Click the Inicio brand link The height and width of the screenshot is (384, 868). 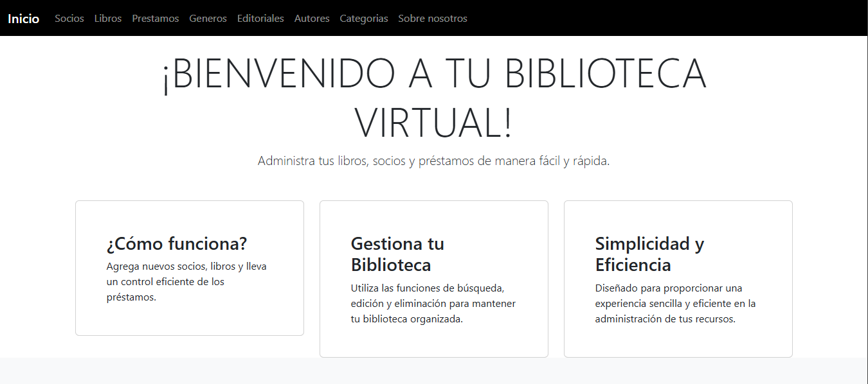click(23, 19)
